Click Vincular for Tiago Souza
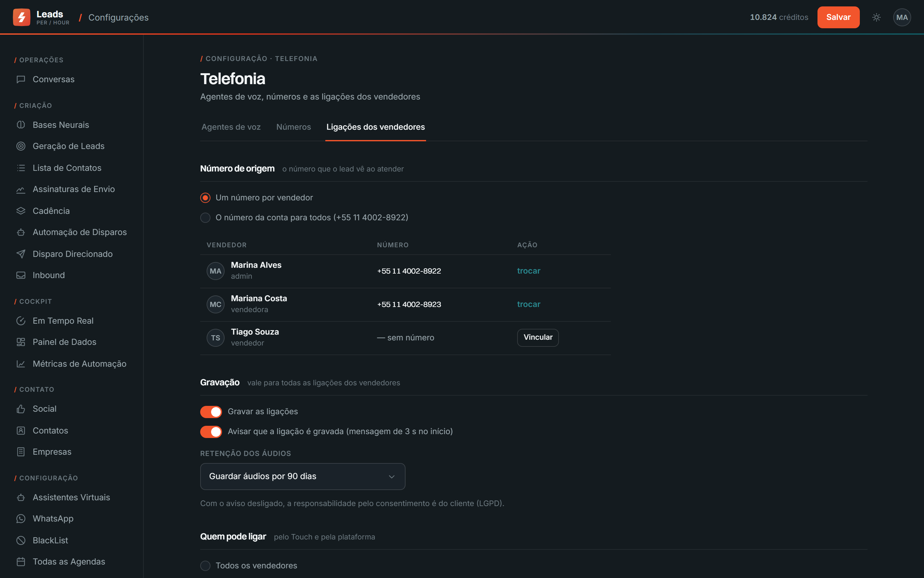Screen dimensions: 924x578 coord(538,337)
